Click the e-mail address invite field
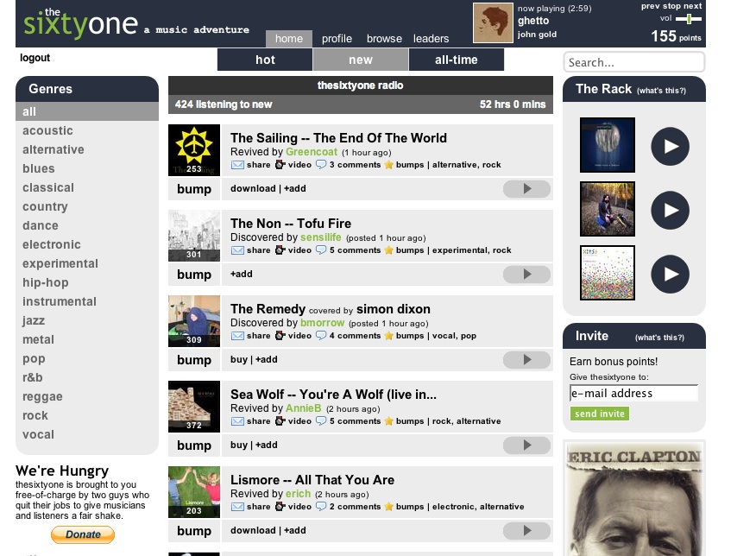Viewport: 756px width, 556px height. click(633, 393)
